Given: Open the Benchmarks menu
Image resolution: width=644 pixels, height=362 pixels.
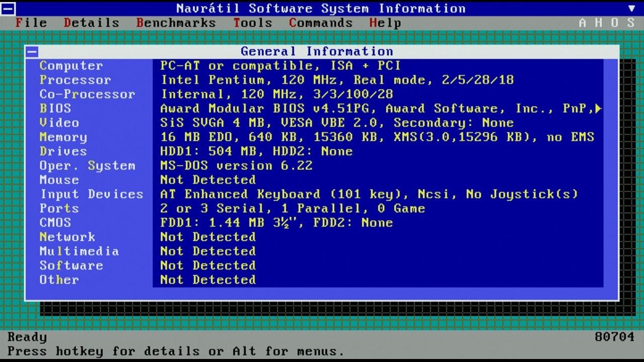Looking at the screenshot, I should pyautogui.click(x=176, y=23).
